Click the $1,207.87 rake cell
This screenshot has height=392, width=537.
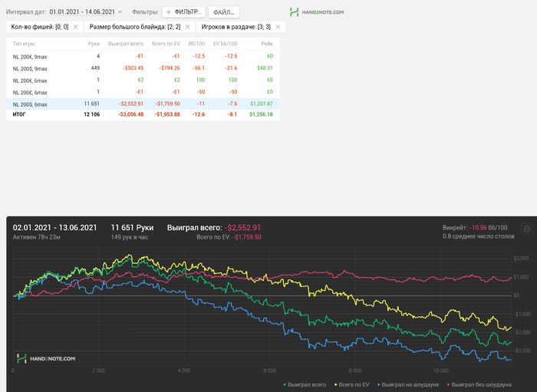262,104
